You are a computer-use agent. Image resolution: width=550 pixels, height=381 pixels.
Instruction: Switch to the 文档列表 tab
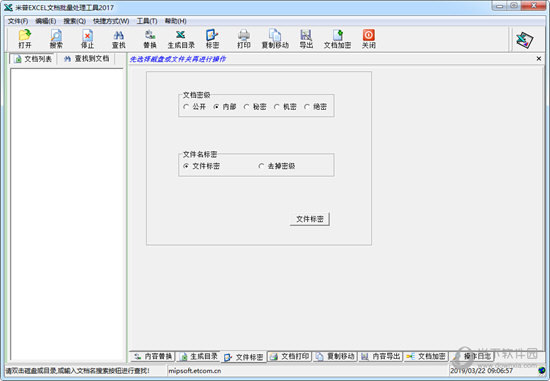point(33,59)
